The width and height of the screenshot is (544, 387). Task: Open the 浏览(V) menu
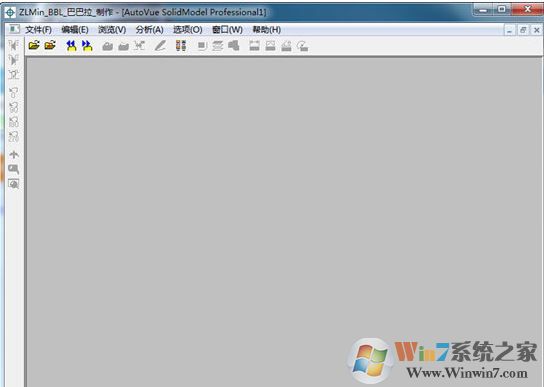coord(112,30)
